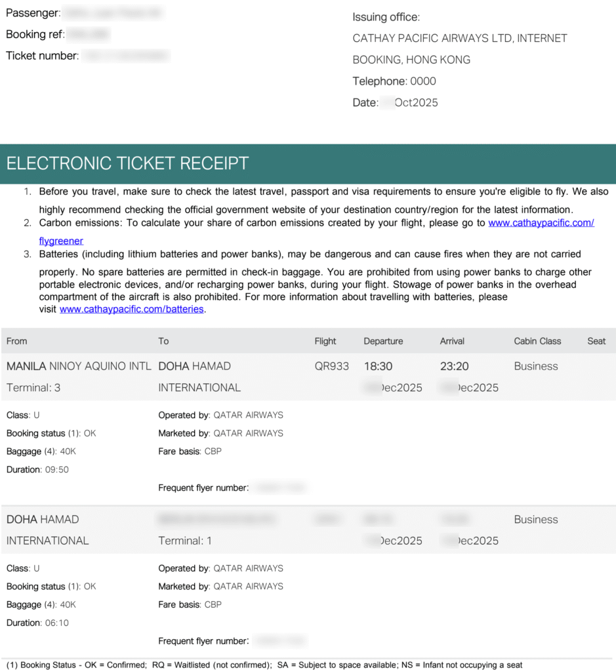The width and height of the screenshot is (616, 672).
Task: Select the 18:30 departure time
Action: click(379, 366)
